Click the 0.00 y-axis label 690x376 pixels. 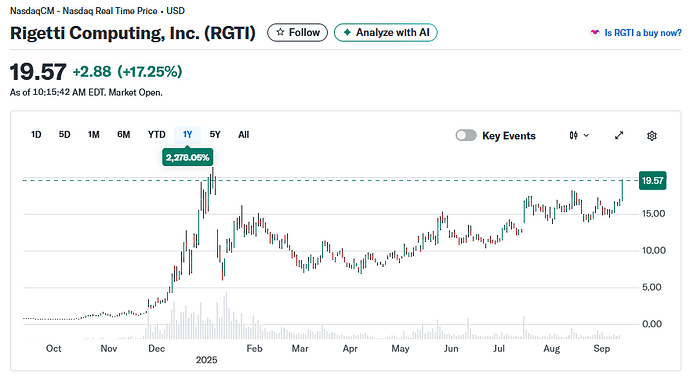click(652, 324)
